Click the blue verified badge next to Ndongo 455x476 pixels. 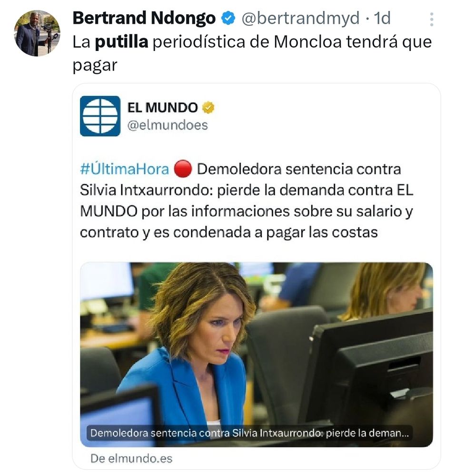click(x=228, y=18)
